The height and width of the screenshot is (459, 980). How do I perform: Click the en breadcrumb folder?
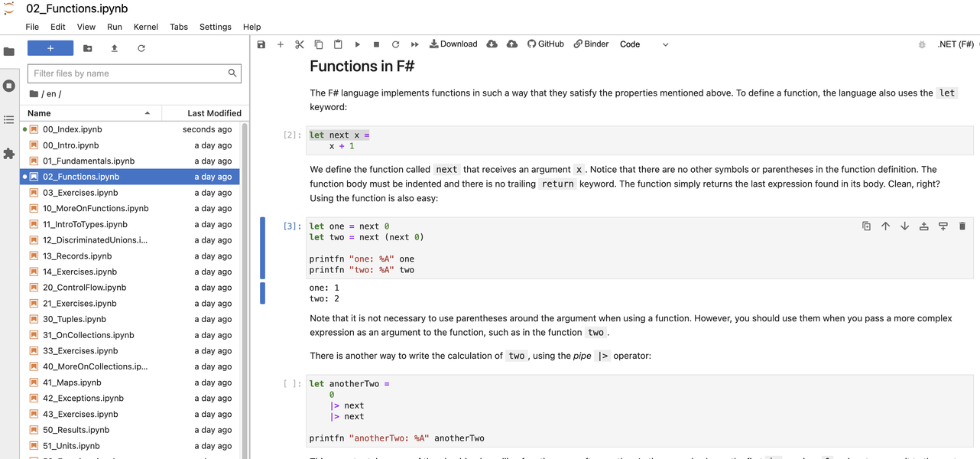tap(51, 94)
